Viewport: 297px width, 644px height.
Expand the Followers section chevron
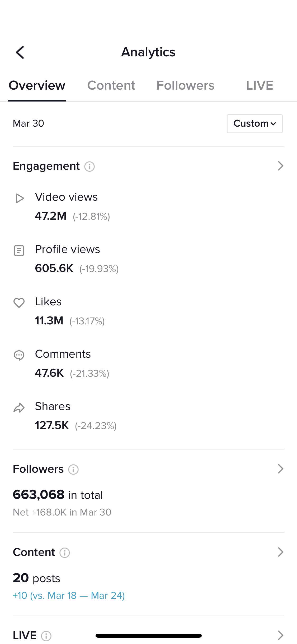280,469
